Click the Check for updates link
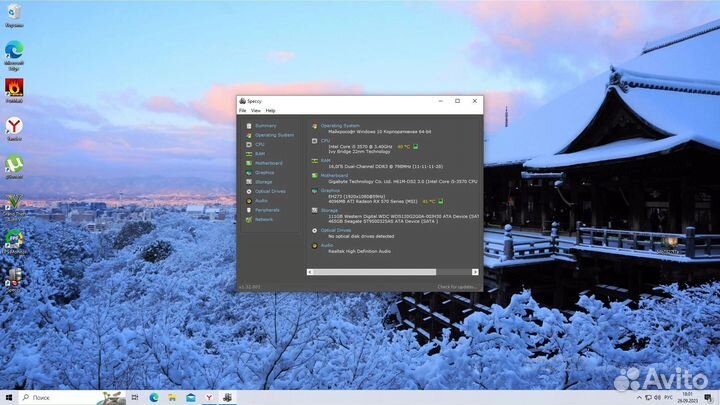 (x=458, y=287)
